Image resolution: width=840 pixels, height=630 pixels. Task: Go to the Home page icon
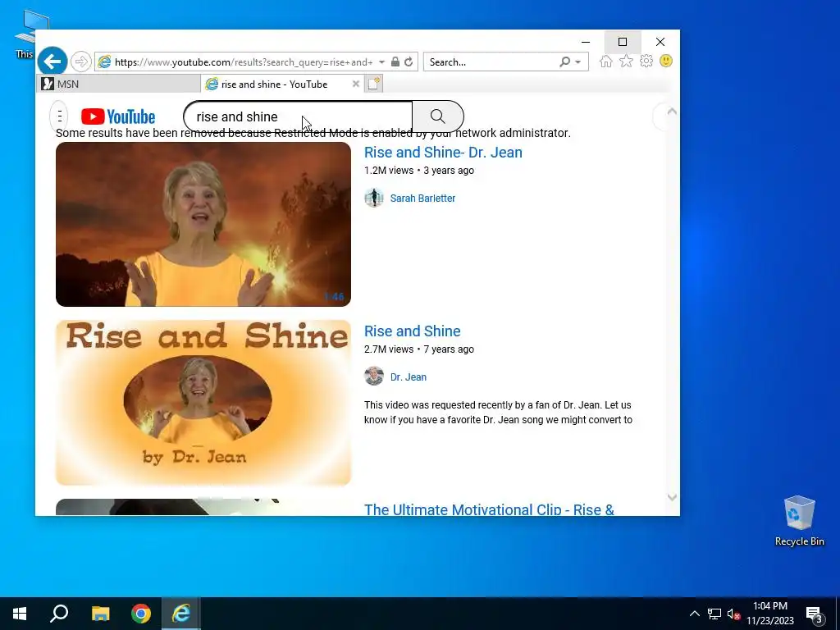[x=606, y=62]
